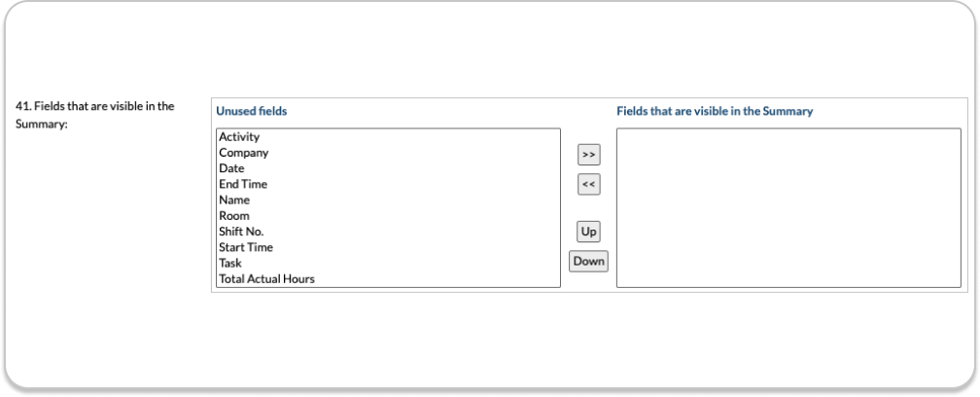
Task: Pick Name in the Unused fields list
Action: point(234,199)
